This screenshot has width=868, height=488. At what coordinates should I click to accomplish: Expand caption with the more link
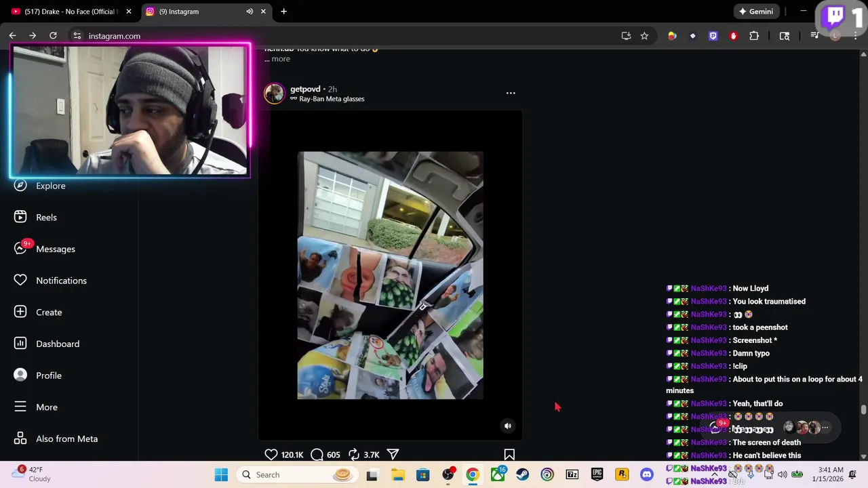pos(281,59)
